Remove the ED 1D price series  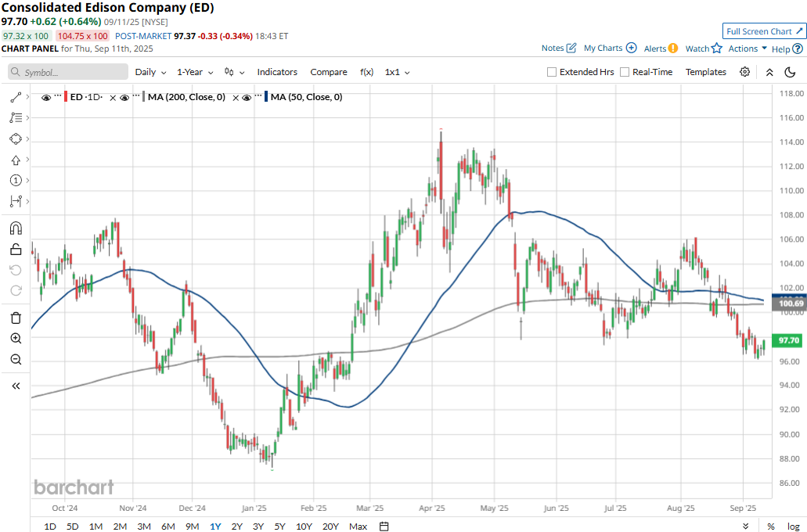(113, 97)
